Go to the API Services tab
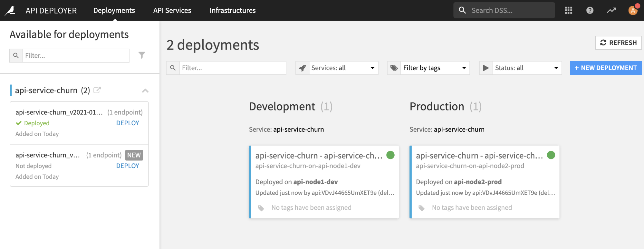The image size is (644, 249). pos(172,10)
